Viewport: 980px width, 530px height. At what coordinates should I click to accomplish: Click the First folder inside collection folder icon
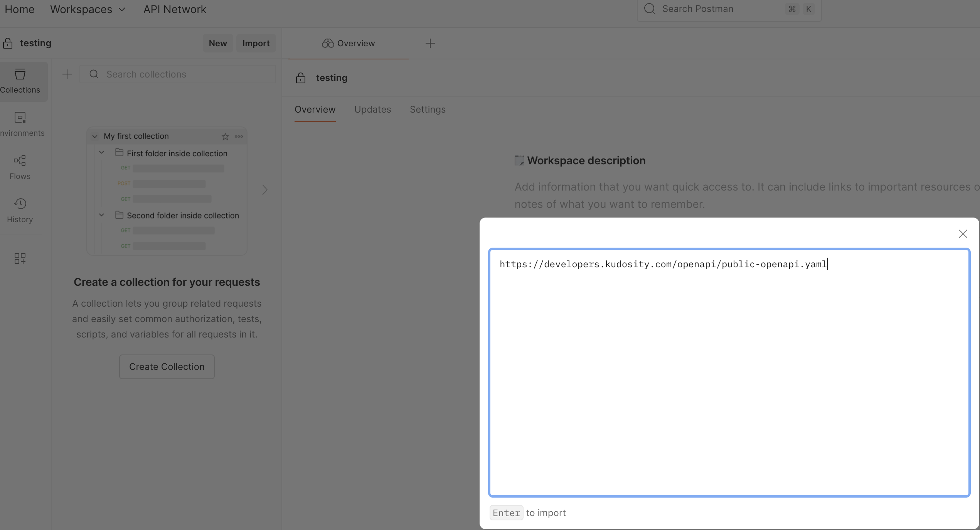pyautogui.click(x=120, y=153)
